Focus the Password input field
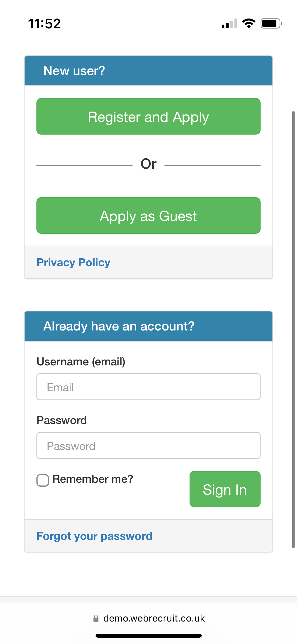Image resolution: width=297 pixels, height=644 pixels. tap(148, 445)
